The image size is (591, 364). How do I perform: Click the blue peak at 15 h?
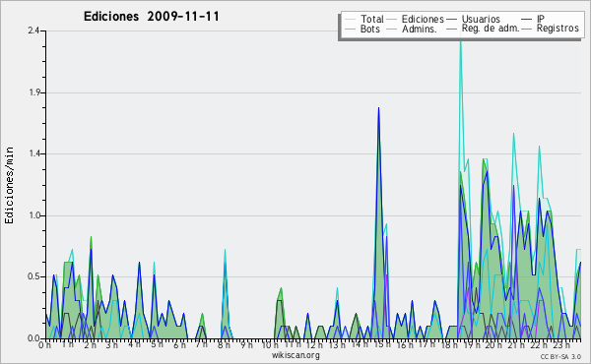(378, 108)
